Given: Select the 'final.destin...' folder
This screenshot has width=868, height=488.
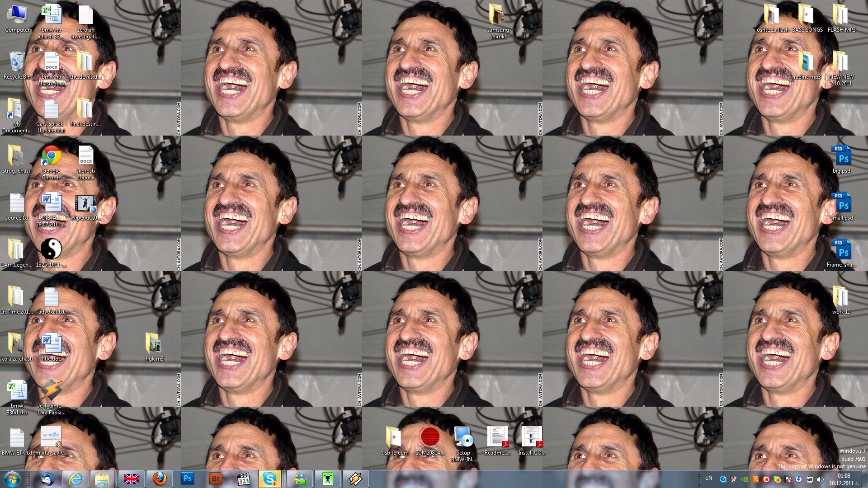Looking at the screenshot, I should tap(85, 113).
